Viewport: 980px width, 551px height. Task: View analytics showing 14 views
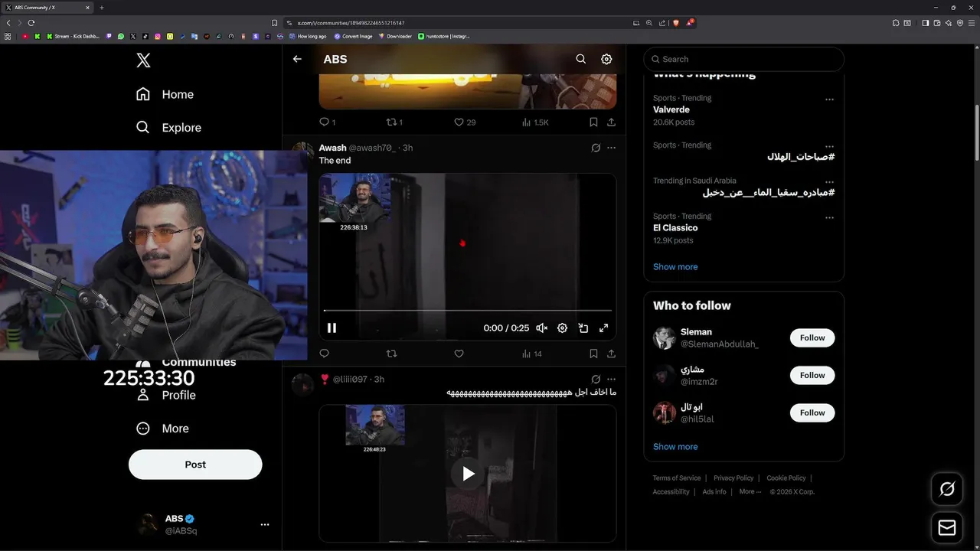531,354
